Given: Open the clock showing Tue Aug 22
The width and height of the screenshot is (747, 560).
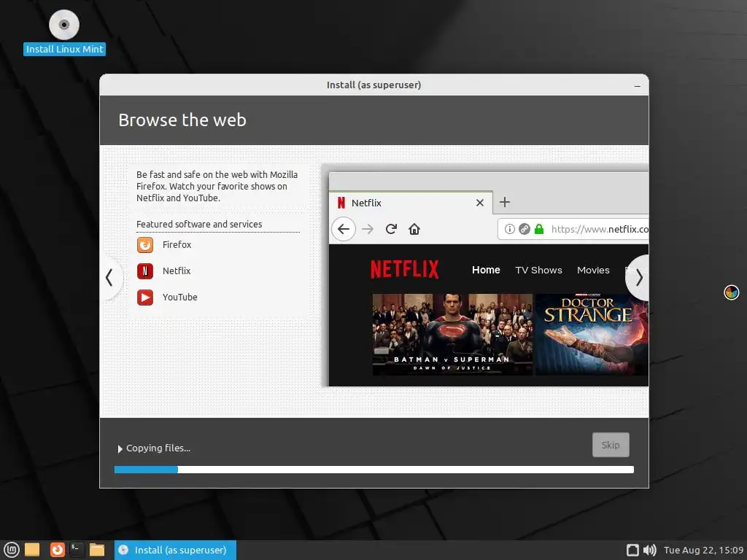Looking at the screenshot, I should [x=703, y=550].
